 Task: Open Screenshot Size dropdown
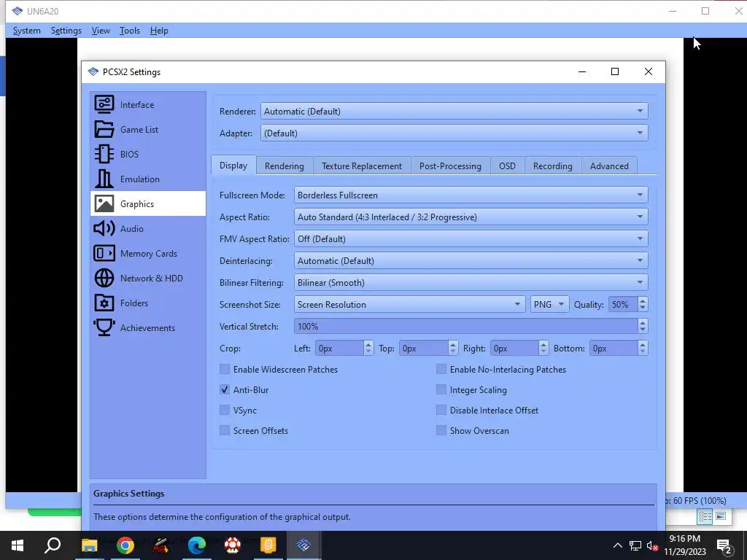pos(409,304)
